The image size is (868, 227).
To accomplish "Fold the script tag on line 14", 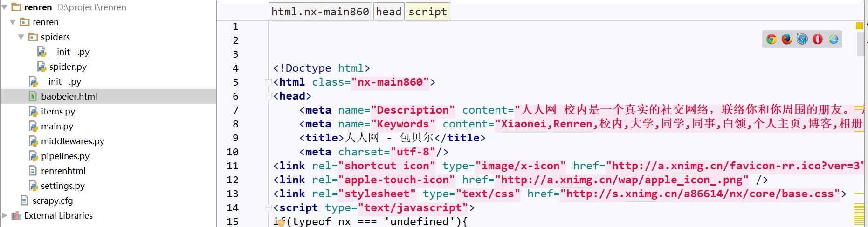I will pos(268,208).
